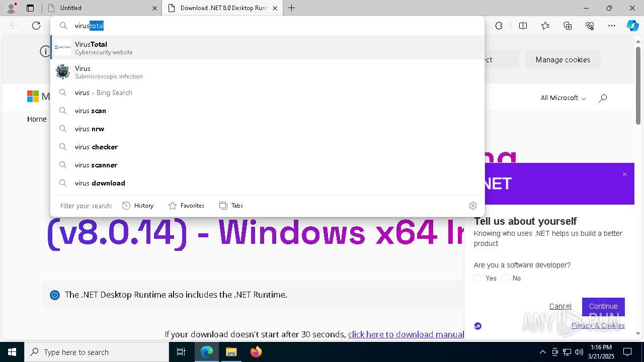Open the Microsoft site search icon
Image resolution: width=644 pixels, height=362 pixels.
click(x=603, y=98)
